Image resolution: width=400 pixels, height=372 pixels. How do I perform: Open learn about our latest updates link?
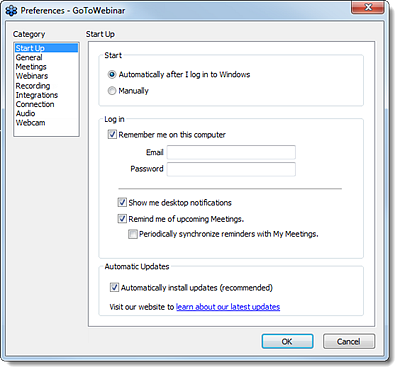click(x=228, y=307)
